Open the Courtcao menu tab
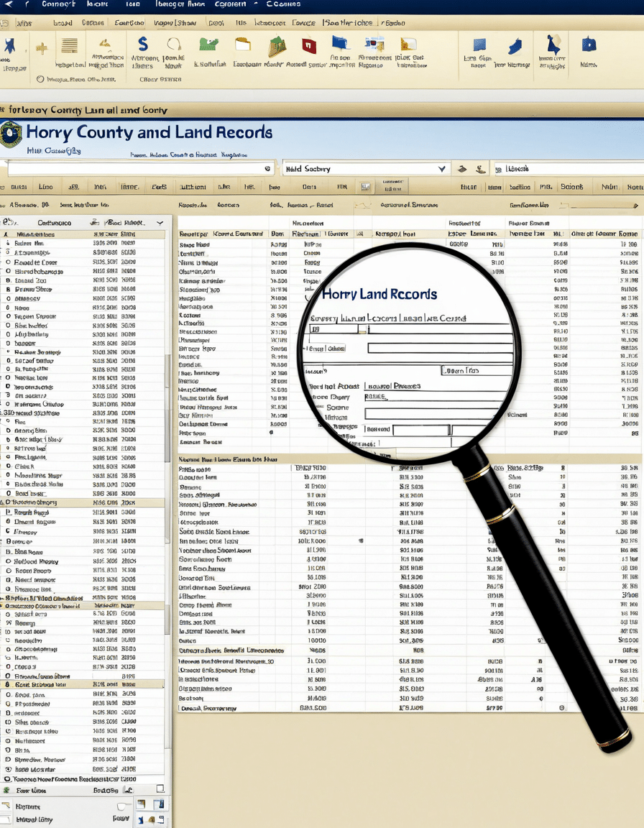The image size is (644, 828). (x=129, y=23)
